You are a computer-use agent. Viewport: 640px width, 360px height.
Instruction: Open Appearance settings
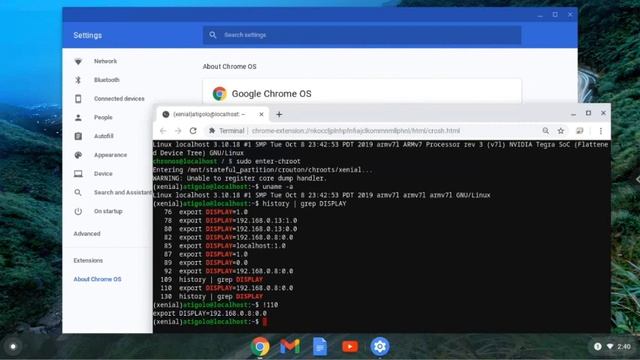pos(110,155)
